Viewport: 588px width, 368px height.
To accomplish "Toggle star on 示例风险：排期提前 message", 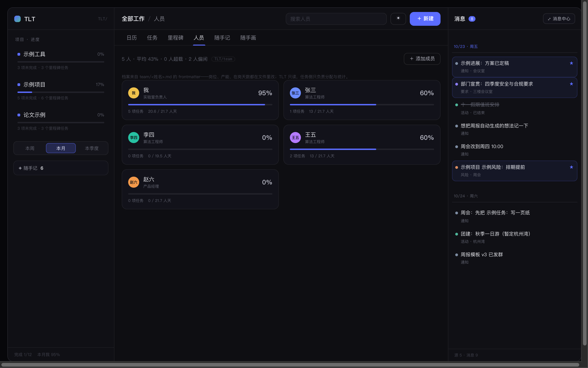I will 571,167.
